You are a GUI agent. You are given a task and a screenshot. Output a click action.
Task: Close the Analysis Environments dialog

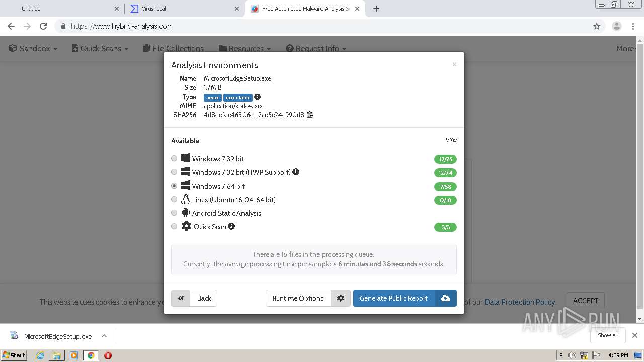[x=454, y=64]
